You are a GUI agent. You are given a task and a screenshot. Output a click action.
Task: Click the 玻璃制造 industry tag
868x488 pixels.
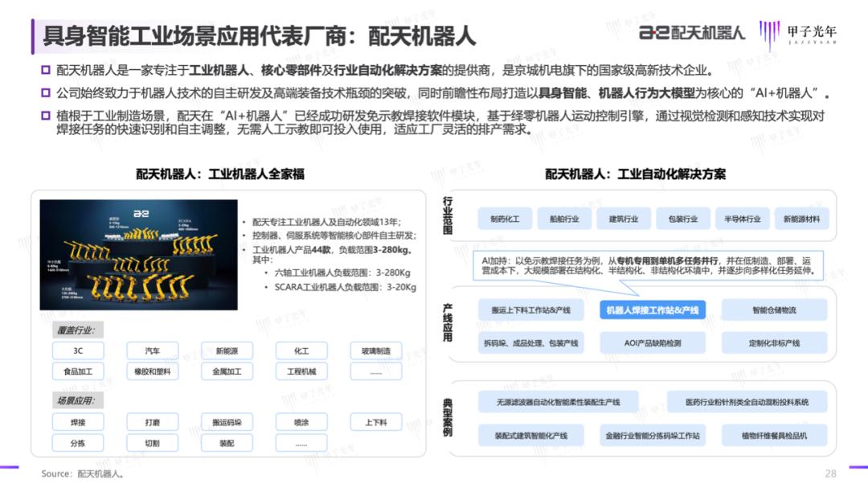(375, 351)
